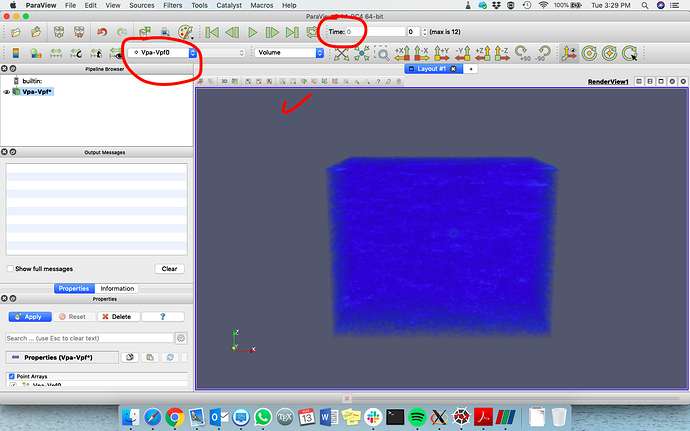Rotate view -90 degrees counterclockwise
The height and width of the screenshot is (431, 690).
pyautogui.click(x=543, y=53)
